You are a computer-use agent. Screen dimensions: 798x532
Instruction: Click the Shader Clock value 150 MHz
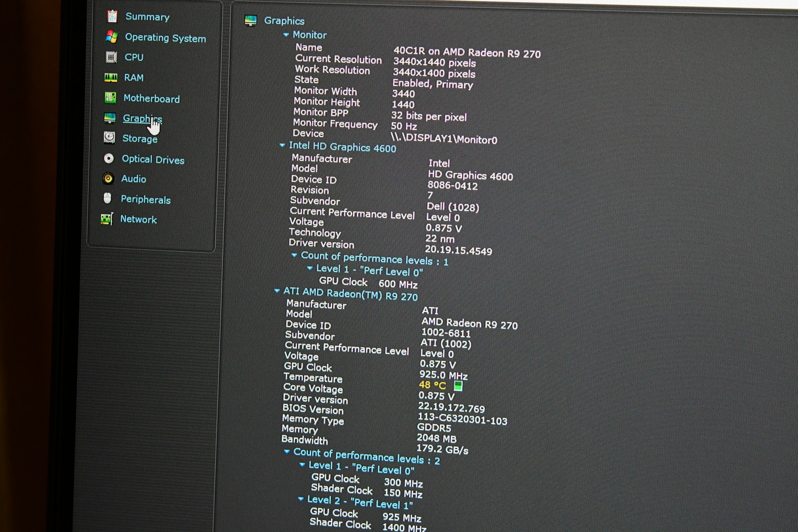[x=403, y=493]
